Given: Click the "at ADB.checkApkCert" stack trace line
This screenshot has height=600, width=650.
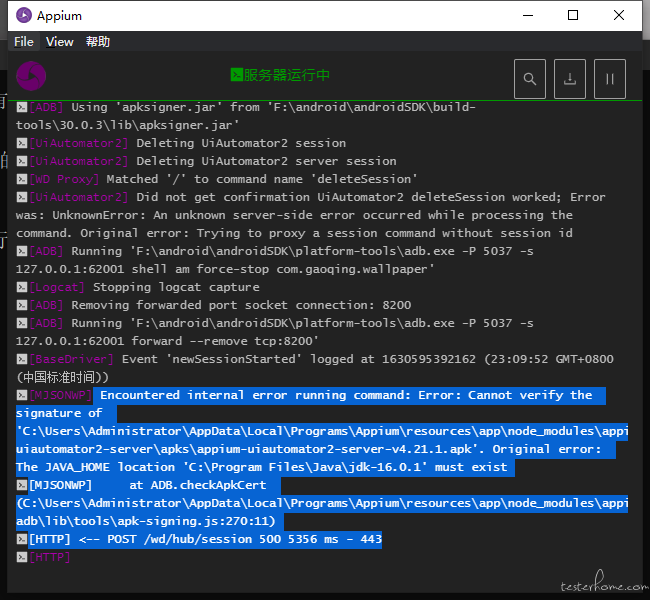Looking at the screenshot, I should coord(141,485).
